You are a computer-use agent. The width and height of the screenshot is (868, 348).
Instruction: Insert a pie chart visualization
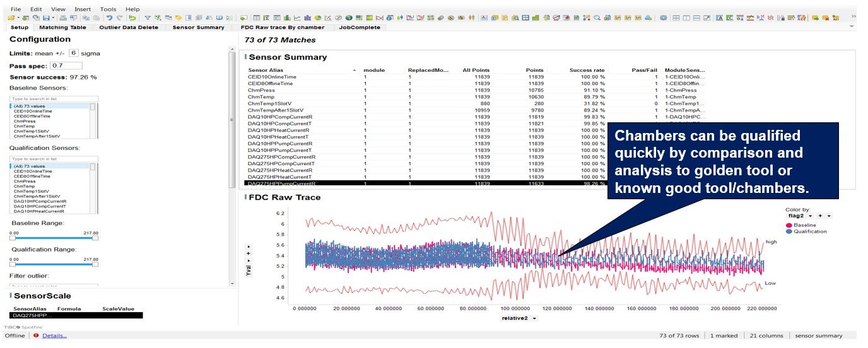pyautogui.click(x=319, y=18)
